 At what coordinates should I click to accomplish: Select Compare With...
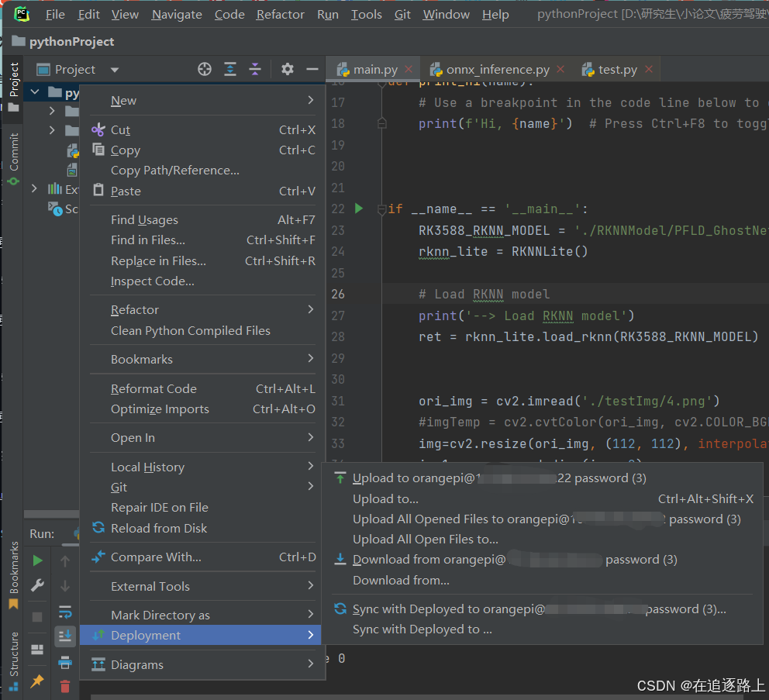pos(202,557)
